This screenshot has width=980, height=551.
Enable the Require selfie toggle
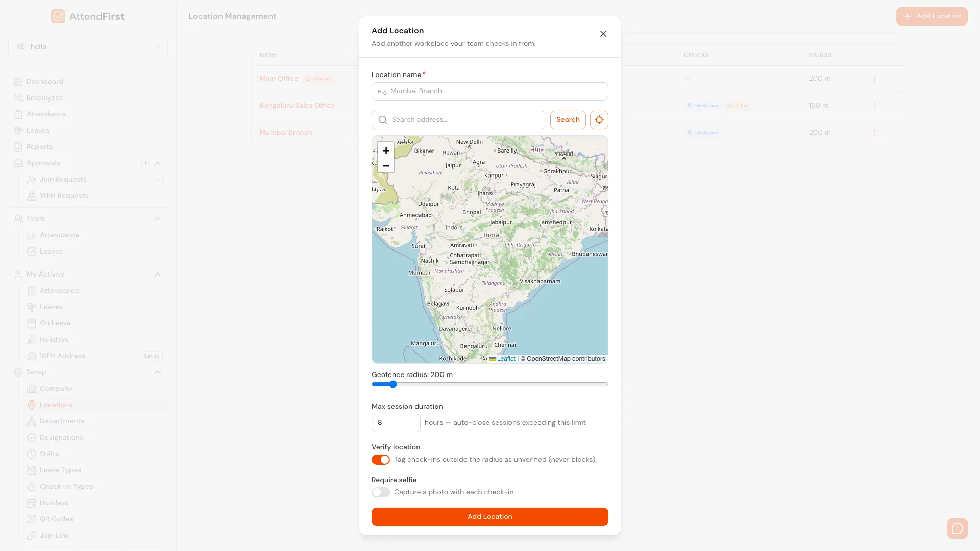381,492
